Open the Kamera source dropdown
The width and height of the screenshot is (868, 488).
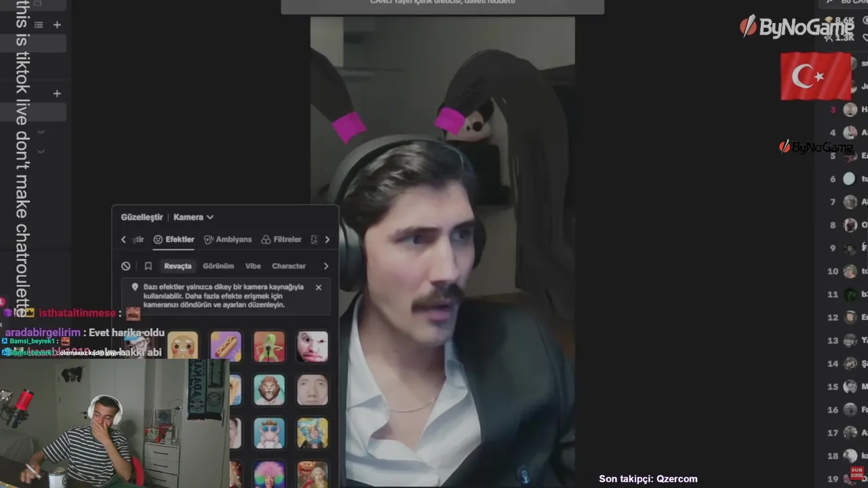click(x=193, y=217)
